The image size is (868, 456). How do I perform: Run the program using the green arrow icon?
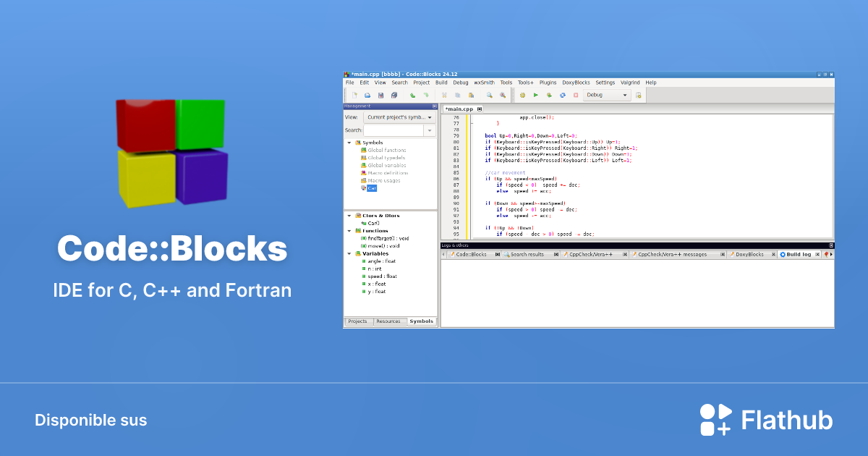pos(536,94)
